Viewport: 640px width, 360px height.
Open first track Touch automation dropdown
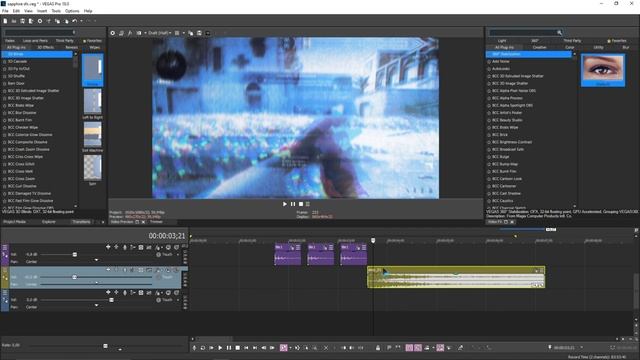[178, 254]
